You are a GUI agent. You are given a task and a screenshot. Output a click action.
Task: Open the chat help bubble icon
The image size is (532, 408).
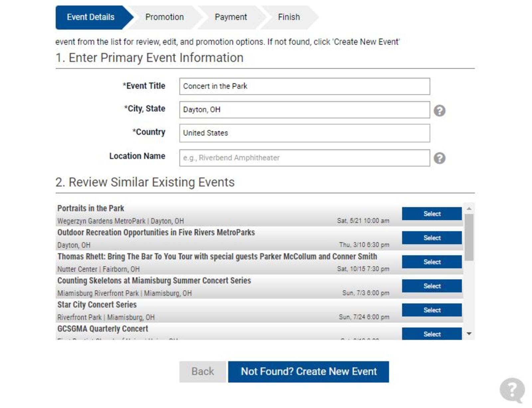tap(512, 390)
